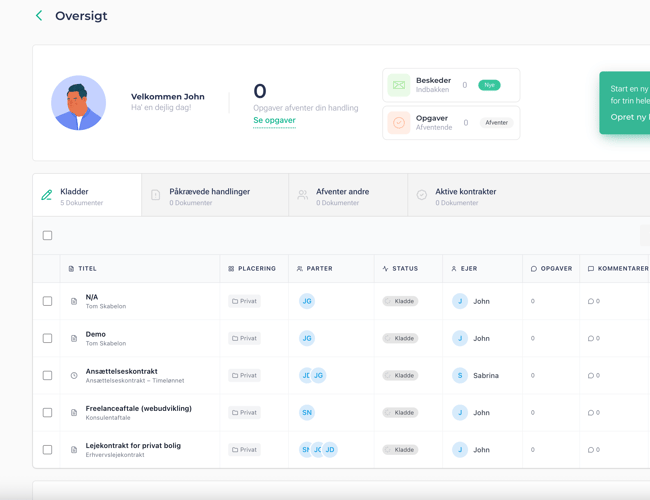Switch to the Kladder tab
Image resolution: width=650 pixels, height=500 pixels.
[x=87, y=196]
